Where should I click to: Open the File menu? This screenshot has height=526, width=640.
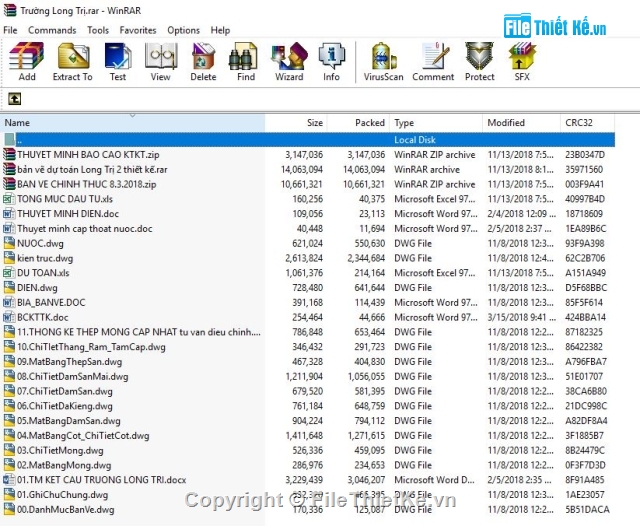pyautogui.click(x=10, y=30)
